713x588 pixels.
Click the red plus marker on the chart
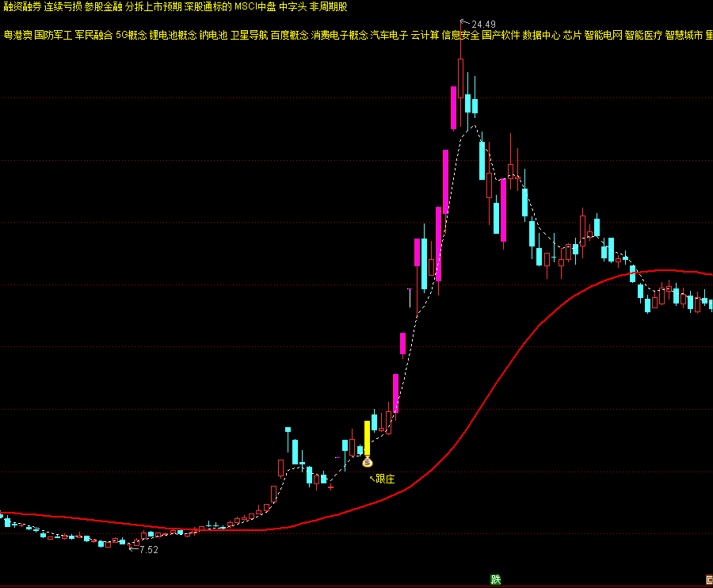pos(330,487)
